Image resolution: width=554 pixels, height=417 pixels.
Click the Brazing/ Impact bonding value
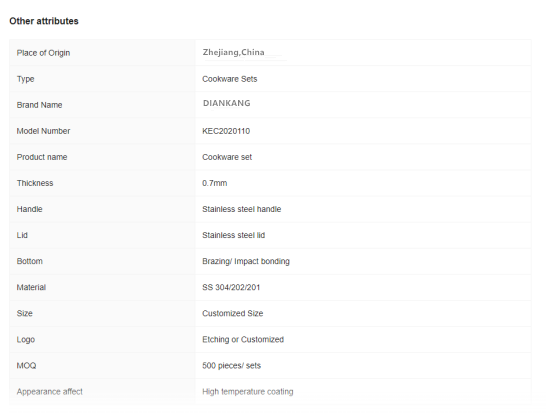[246, 262]
